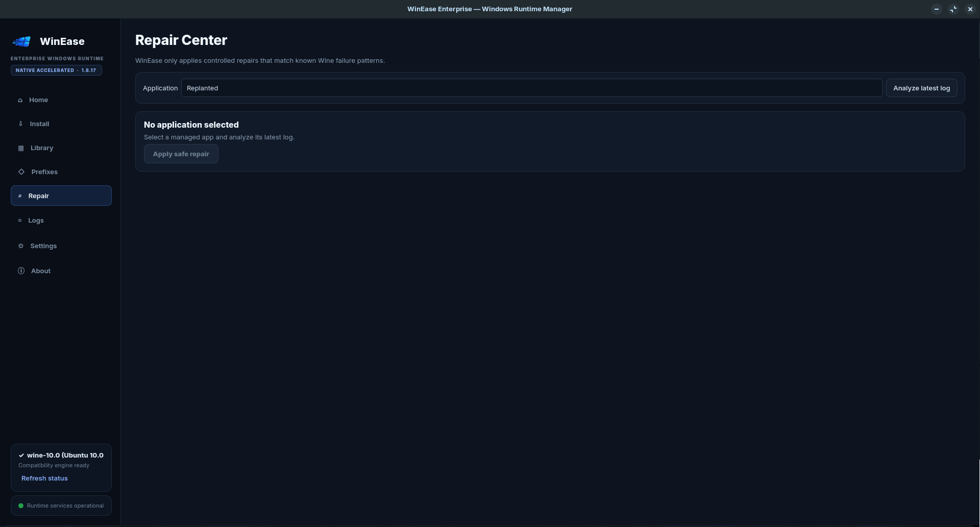Click the Logs lines icon
The width and height of the screenshot is (980, 527).
[20, 221]
